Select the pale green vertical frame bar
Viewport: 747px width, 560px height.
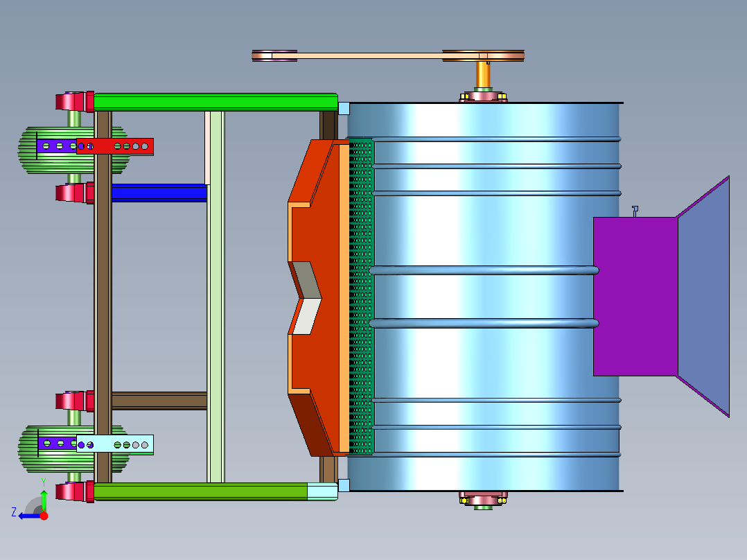click(216, 297)
